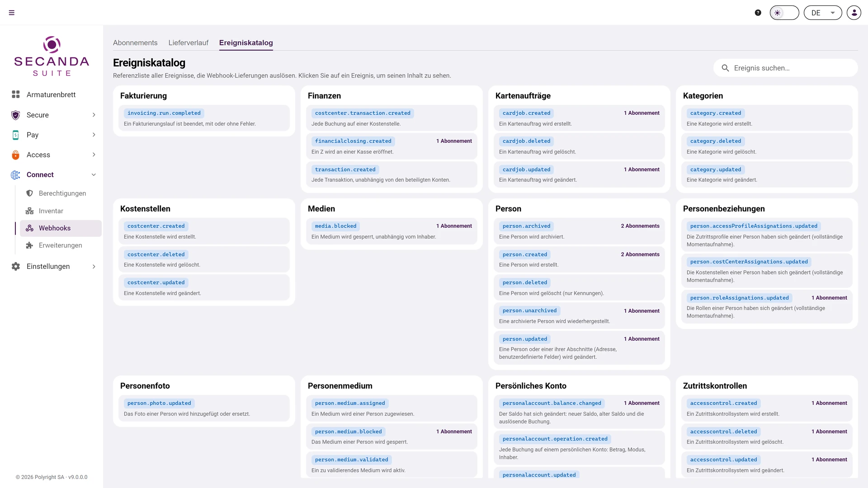Click the Pay icon in sidebar
868x488 pixels.
[x=16, y=135]
